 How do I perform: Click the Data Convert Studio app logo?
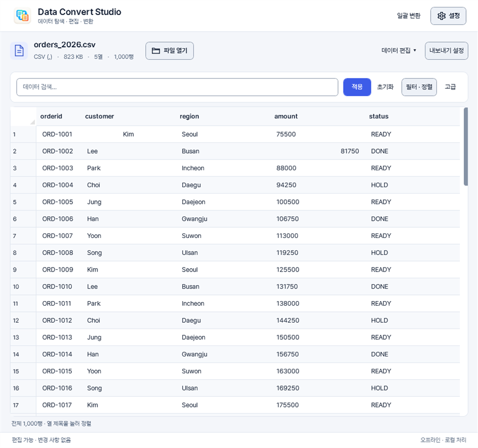[x=22, y=15]
